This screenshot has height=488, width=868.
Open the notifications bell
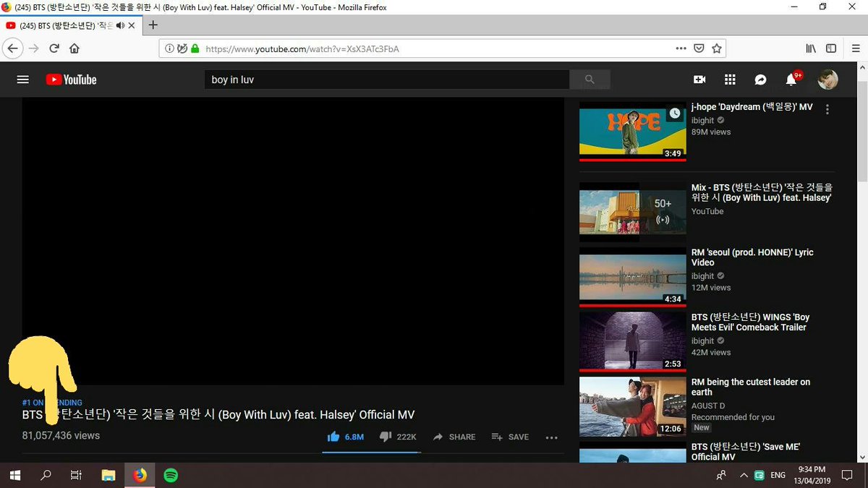coord(791,80)
